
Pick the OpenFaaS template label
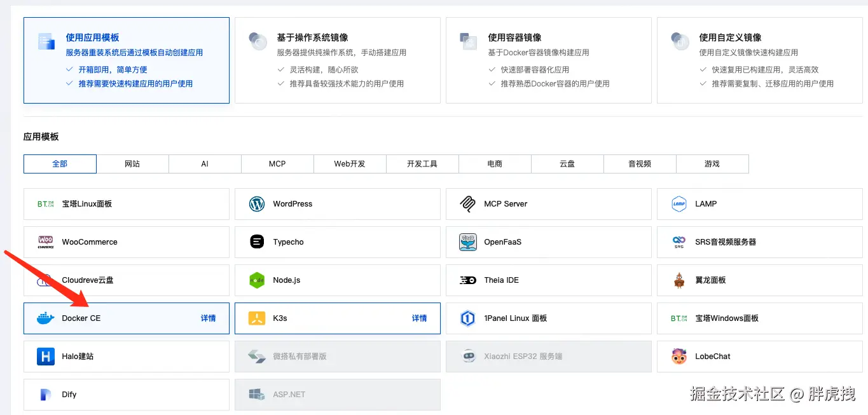pos(503,242)
